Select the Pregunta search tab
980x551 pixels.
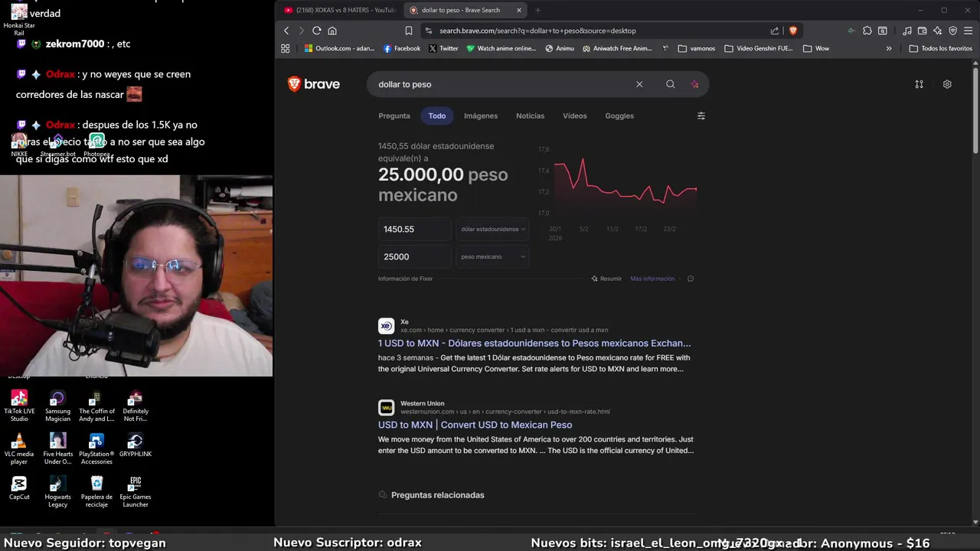pos(394,116)
